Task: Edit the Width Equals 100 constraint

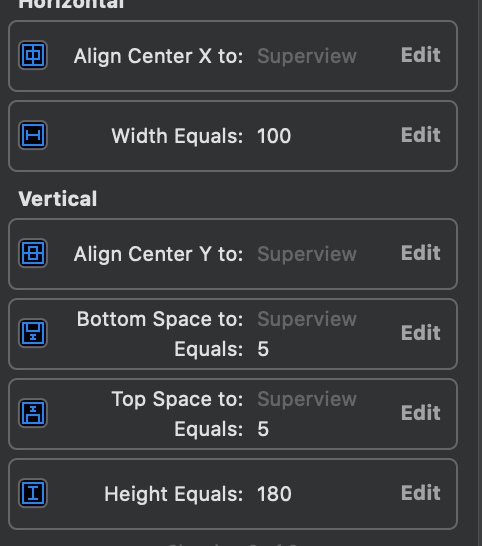Action: 420,135
